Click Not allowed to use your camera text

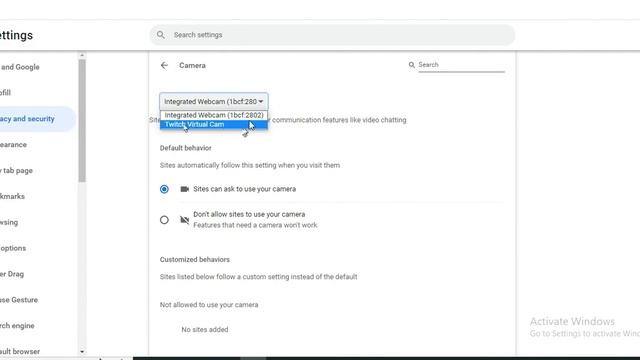209,305
